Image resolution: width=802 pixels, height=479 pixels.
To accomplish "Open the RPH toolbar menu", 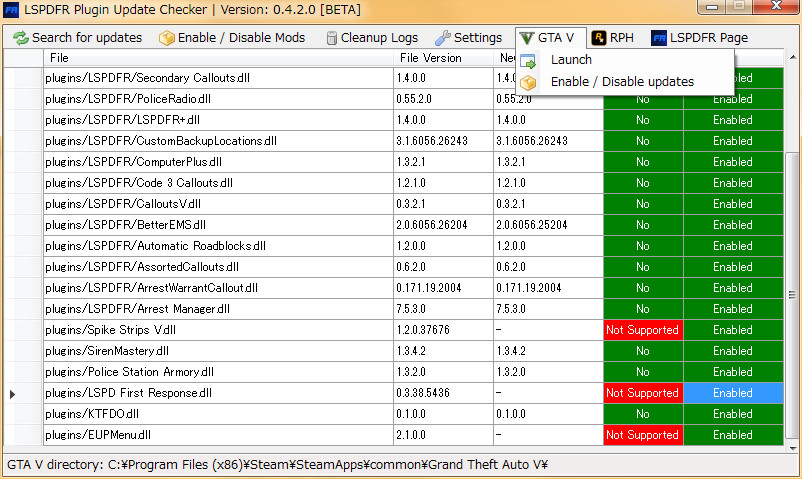I will click(x=613, y=38).
